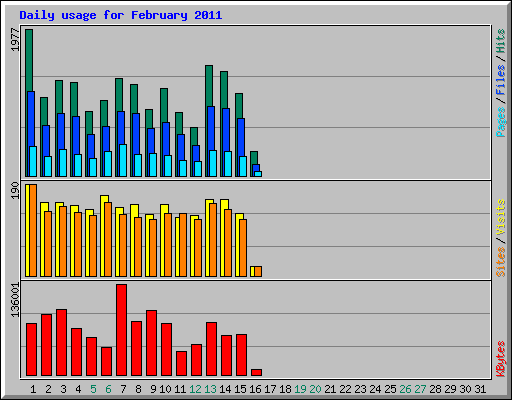Select the cyan Pages bar for day 1
Viewport: 512px width, 400px height.
pyautogui.click(x=33, y=161)
